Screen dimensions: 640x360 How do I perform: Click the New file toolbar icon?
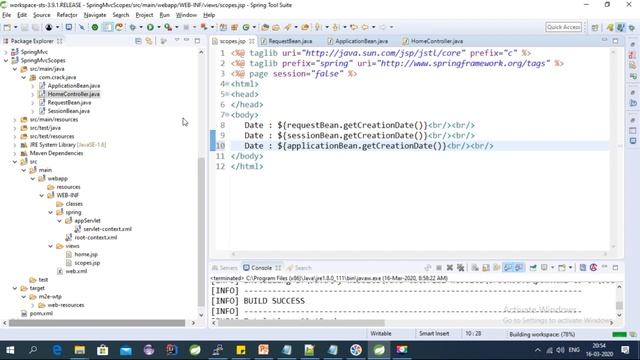pos(7,27)
